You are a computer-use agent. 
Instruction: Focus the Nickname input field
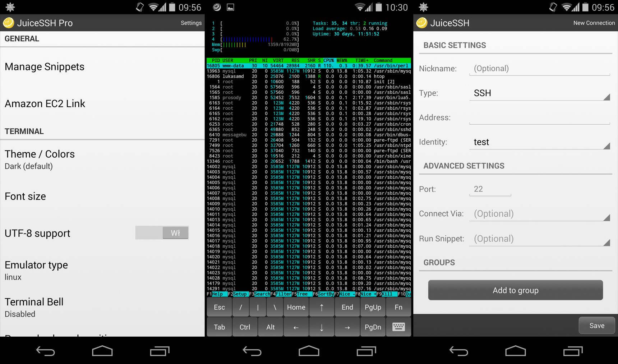540,69
